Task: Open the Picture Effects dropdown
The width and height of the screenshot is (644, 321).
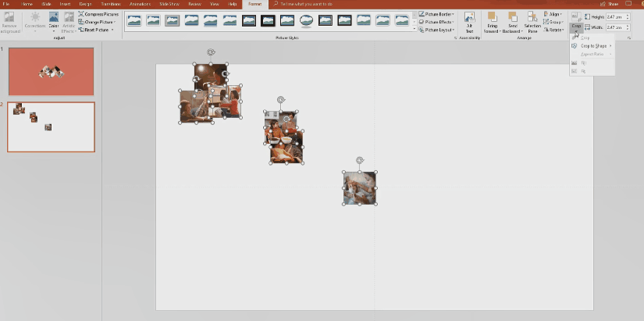Action: coord(436,22)
